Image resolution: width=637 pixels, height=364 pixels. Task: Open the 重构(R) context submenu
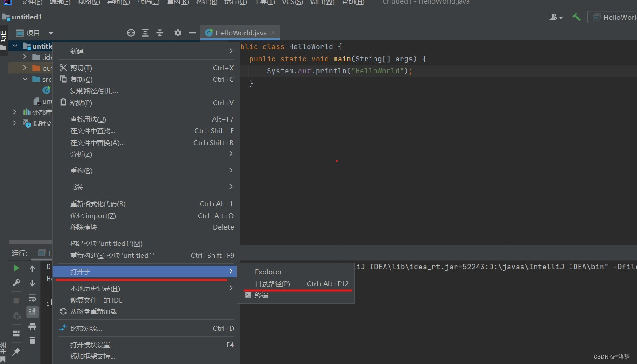146,170
